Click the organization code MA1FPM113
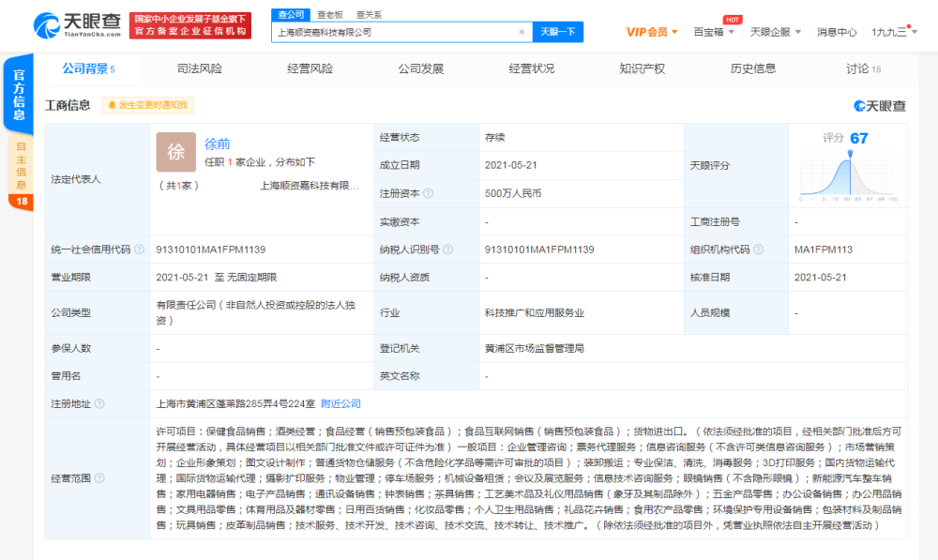The width and height of the screenshot is (938, 560). coord(824,250)
